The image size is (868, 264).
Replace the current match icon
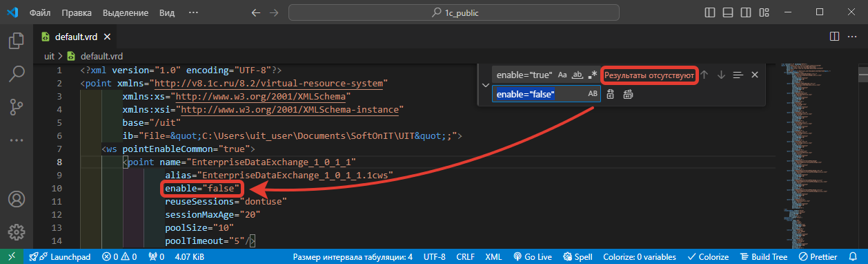611,94
